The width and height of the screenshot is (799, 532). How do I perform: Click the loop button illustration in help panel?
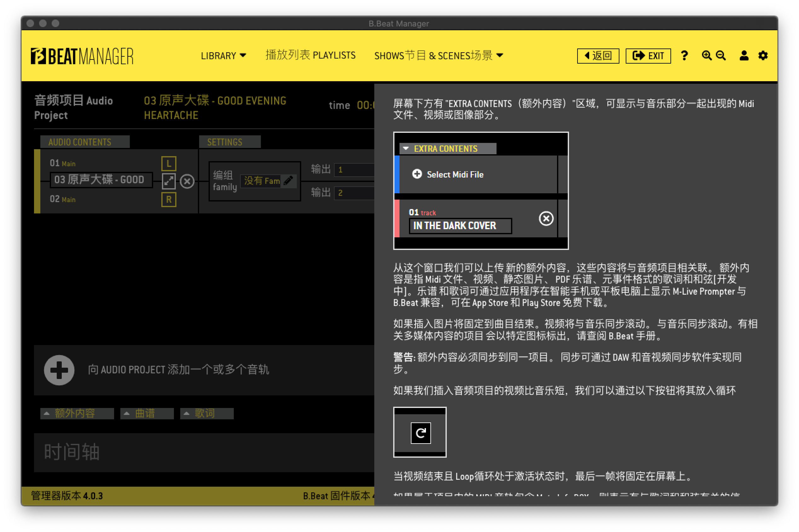(x=420, y=433)
